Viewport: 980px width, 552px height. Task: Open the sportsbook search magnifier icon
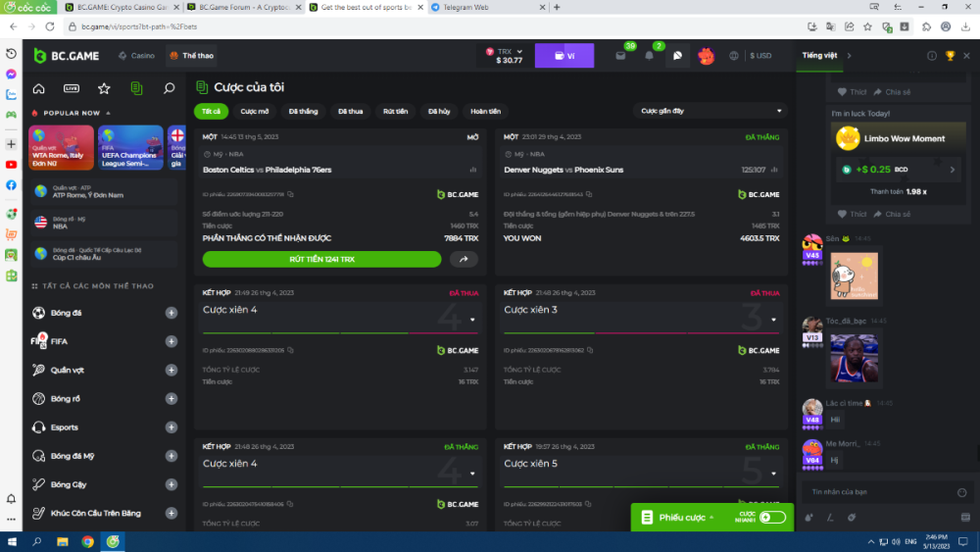pos(169,88)
